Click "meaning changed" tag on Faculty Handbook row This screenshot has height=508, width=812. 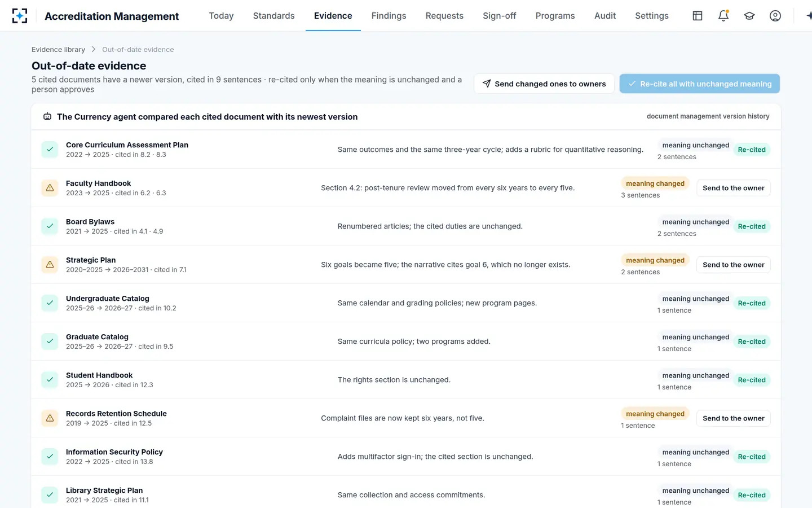click(655, 183)
